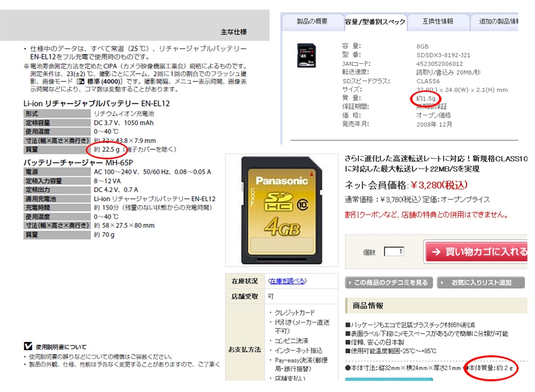Image resolution: width=535 pixels, height=392 pixels.
Task: Click the 本体質量:約 2 g text
Action: 490,368
